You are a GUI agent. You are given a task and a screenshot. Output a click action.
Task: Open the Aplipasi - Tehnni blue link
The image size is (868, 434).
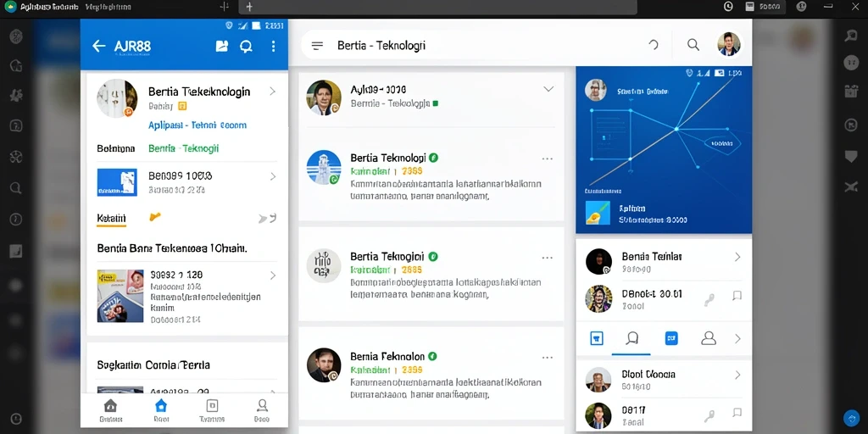[197, 125]
